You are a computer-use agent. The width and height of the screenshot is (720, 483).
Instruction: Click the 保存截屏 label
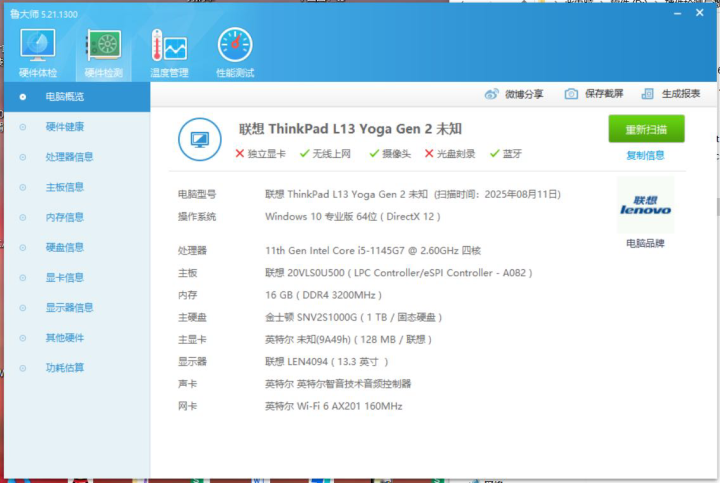tap(604, 94)
